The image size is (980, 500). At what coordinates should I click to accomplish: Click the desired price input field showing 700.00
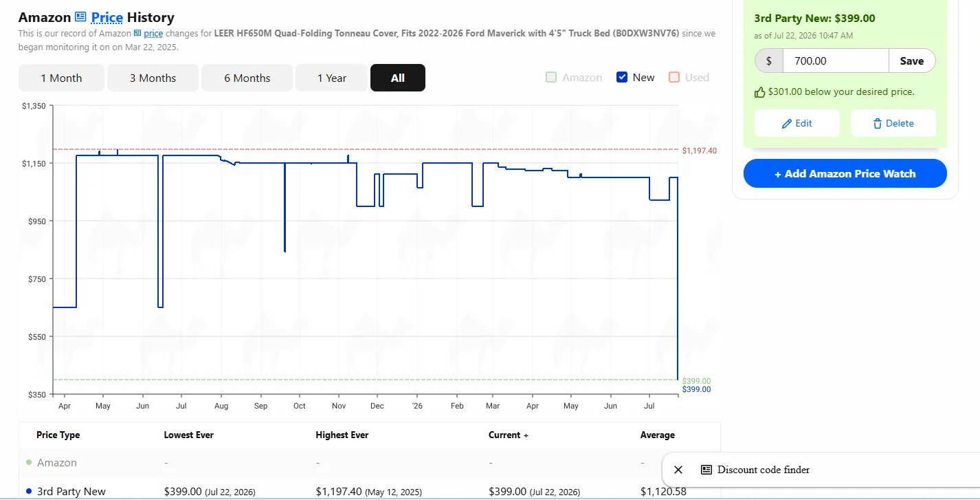(x=836, y=61)
